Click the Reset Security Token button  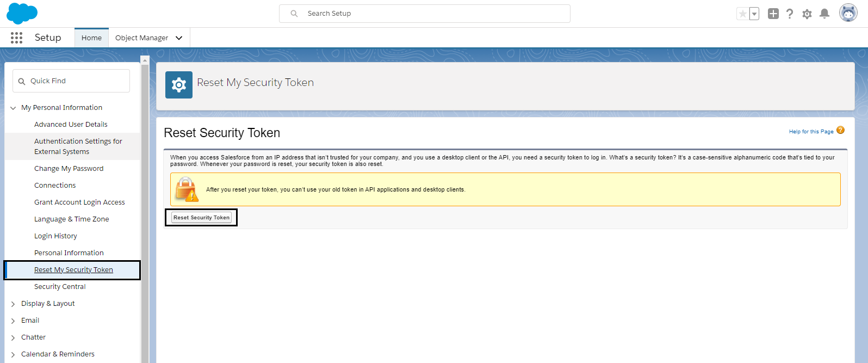point(201,217)
